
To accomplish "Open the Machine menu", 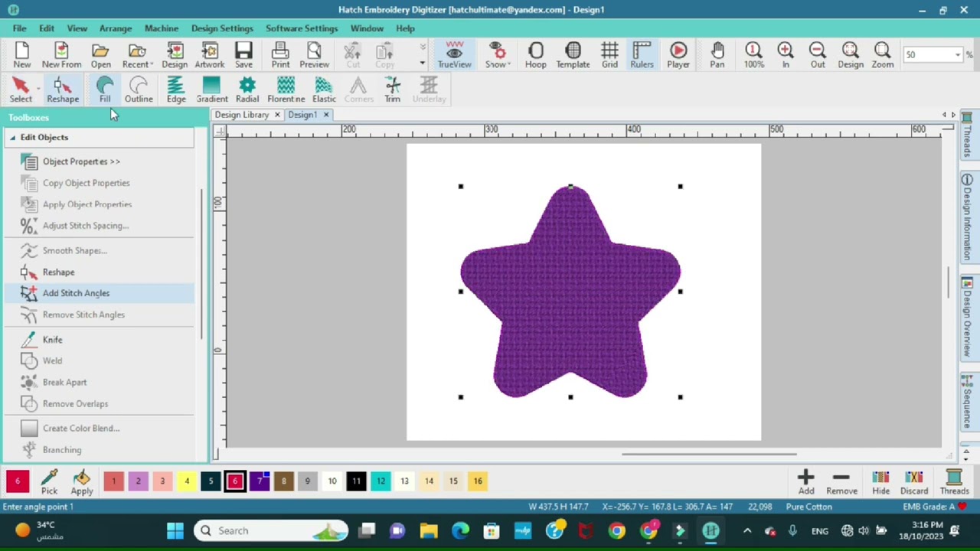I will coord(162,28).
